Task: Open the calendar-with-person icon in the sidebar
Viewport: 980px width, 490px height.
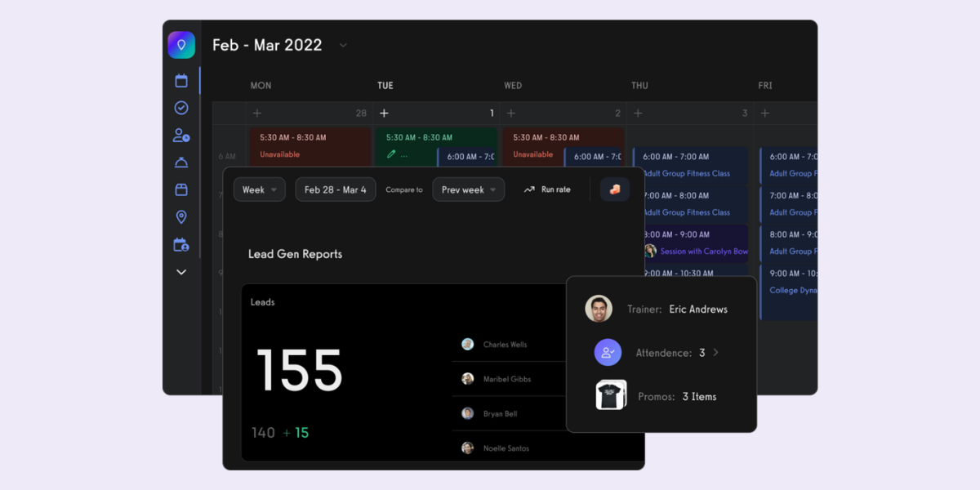Action: 181,244
